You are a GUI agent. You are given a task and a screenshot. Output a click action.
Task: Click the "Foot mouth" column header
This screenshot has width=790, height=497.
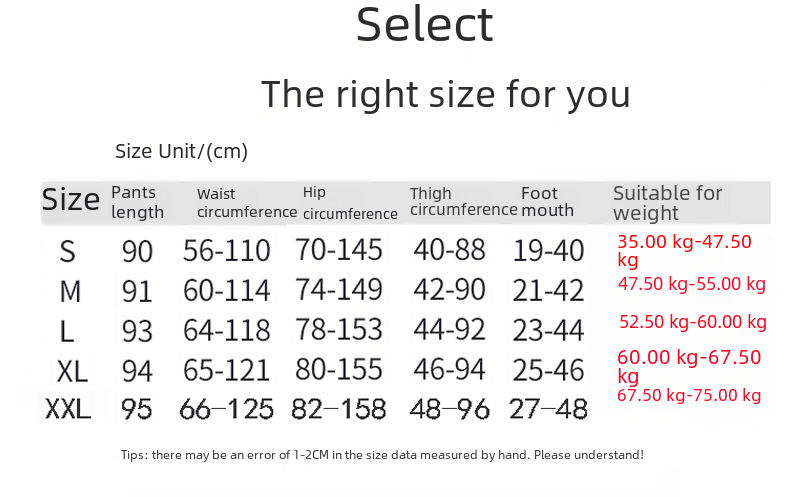pos(547,202)
